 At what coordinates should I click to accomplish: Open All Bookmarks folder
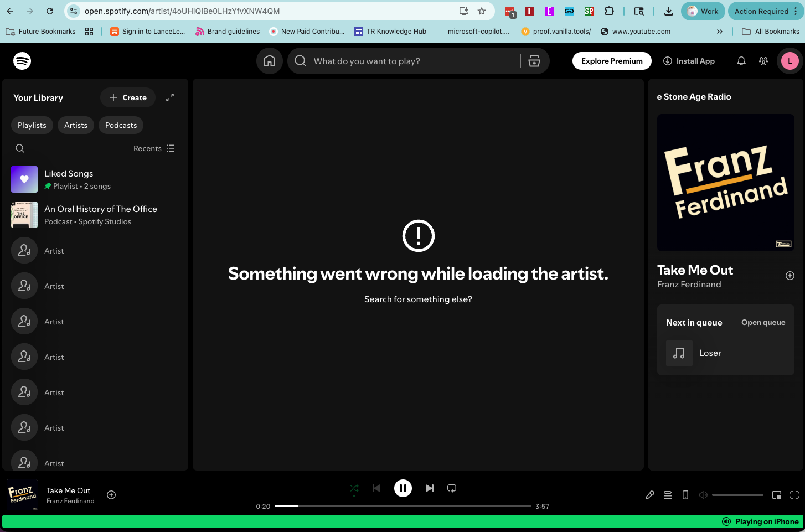[771, 32]
